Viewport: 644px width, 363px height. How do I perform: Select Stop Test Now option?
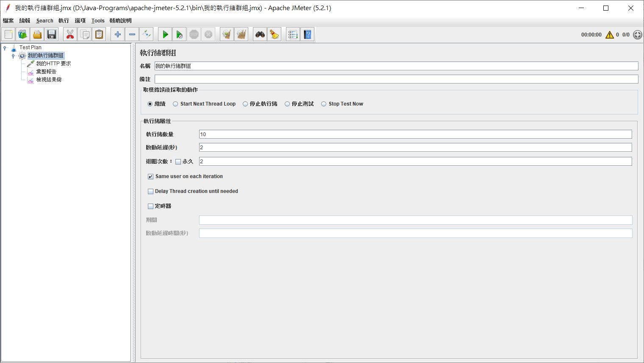click(324, 104)
